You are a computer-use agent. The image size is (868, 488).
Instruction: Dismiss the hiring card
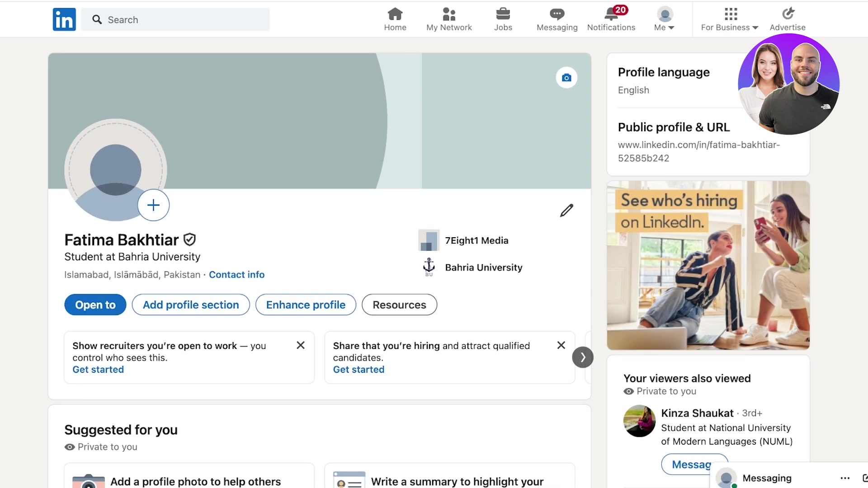[x=561, y=345]
